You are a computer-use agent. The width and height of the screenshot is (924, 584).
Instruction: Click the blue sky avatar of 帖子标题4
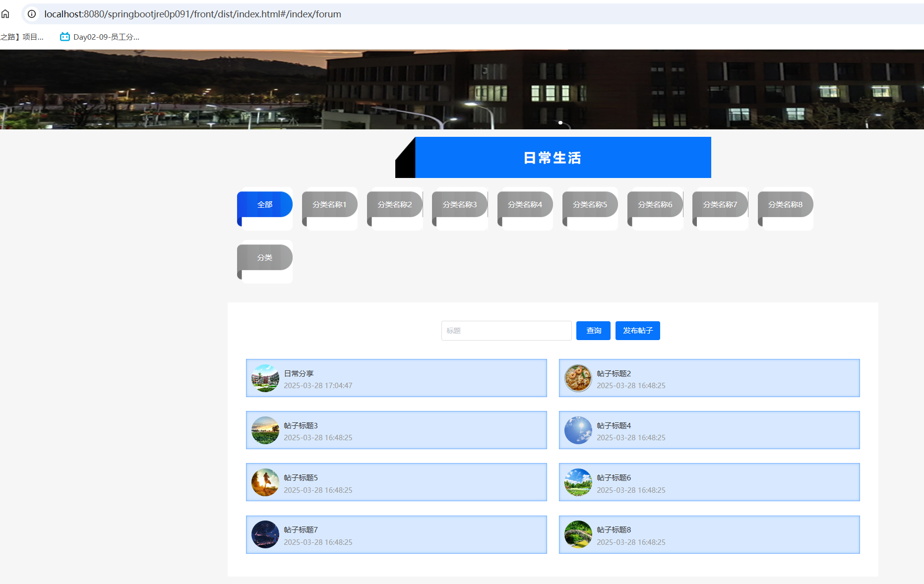pos(578,430)
